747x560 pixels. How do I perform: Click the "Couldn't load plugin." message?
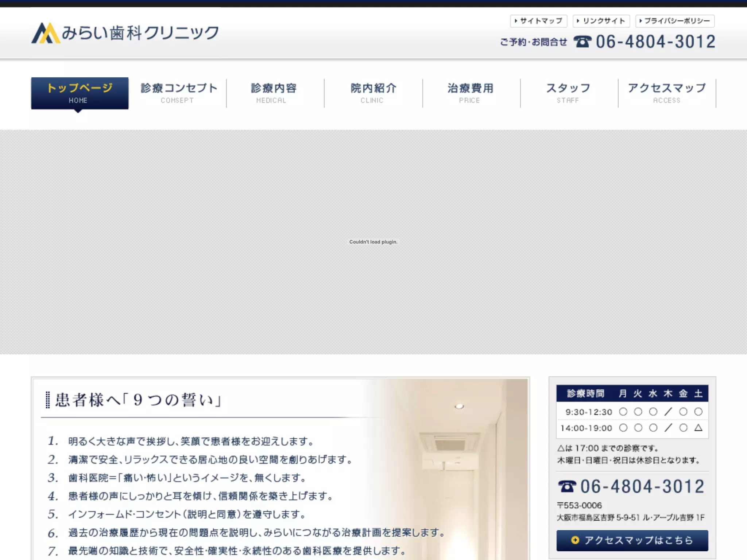tap(373, 242)
